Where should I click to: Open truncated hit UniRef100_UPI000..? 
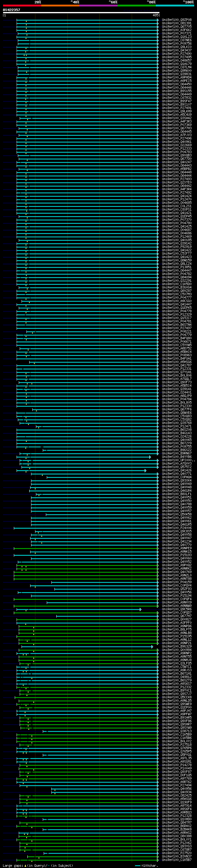pos(178,460)
